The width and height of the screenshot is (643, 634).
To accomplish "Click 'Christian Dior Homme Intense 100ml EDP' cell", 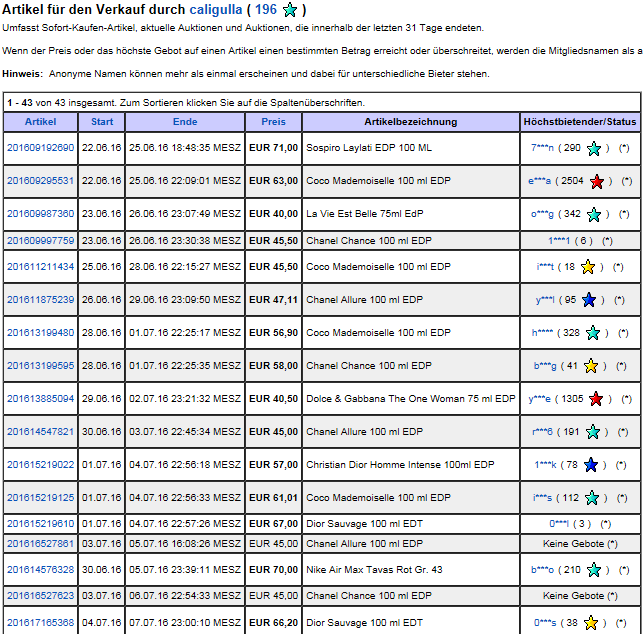I will tap(410, 465).
